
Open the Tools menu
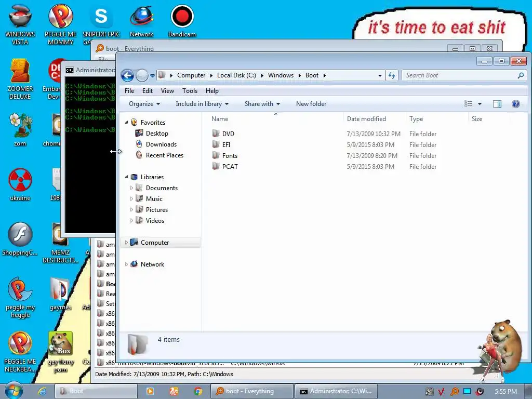point(190,91)
